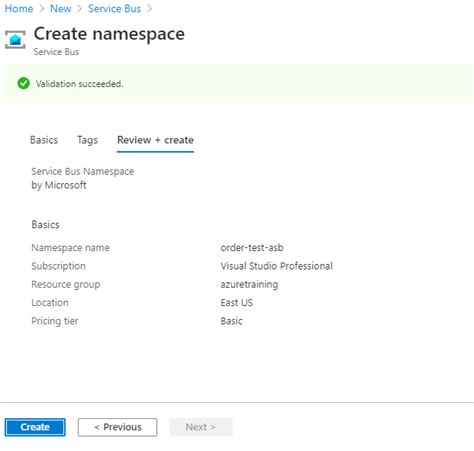
Task: Click the Service Bus namespace icon
Action: pos(15,39)
